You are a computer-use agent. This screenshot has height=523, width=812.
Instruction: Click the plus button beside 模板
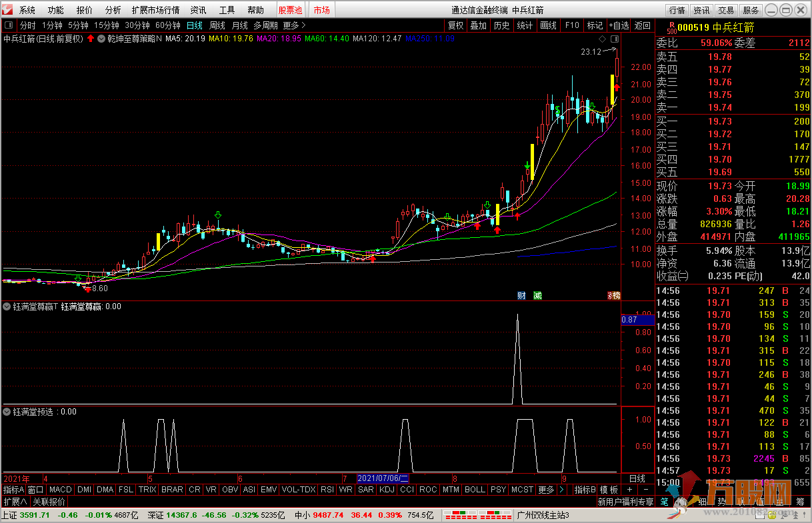[x=629, y=490]
